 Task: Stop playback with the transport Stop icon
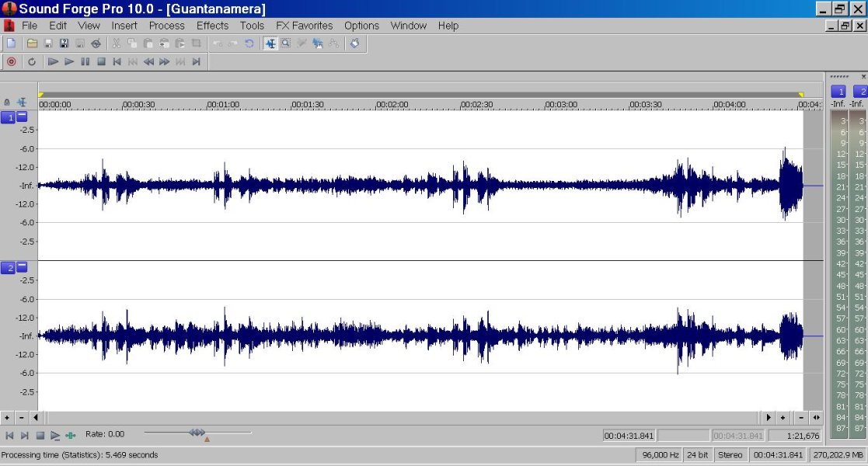99,61
